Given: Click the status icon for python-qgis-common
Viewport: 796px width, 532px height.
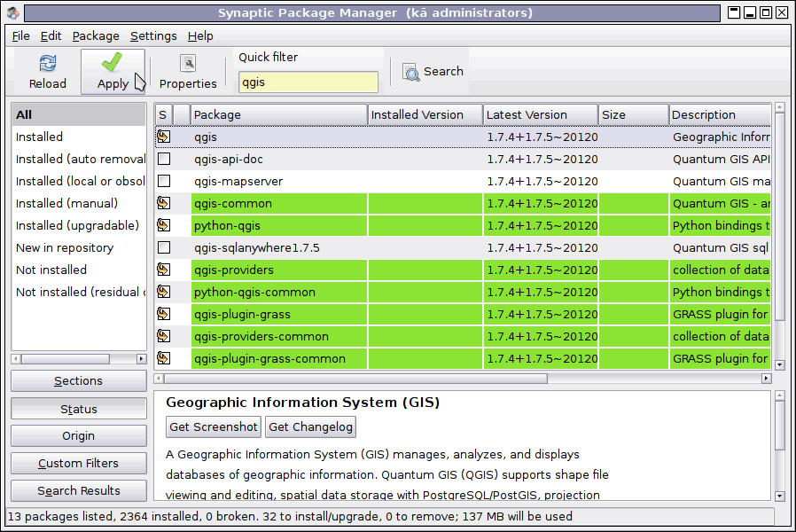Looking at the screenshot, I should [x=163, y=292].
